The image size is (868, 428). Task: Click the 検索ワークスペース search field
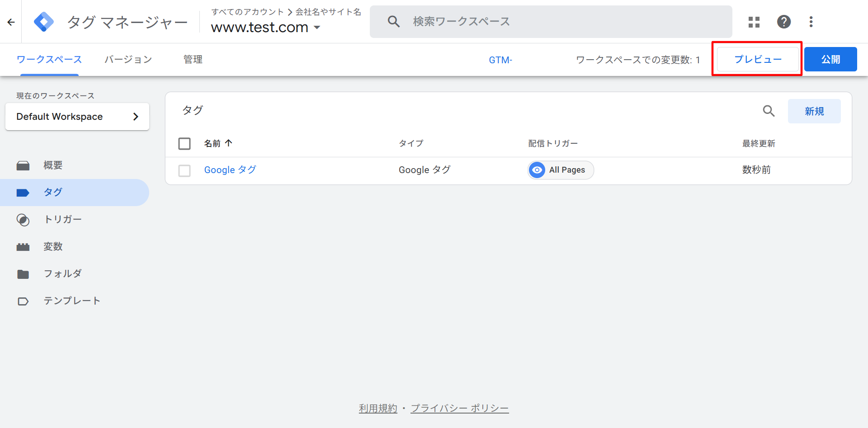[x=551, y=22]
